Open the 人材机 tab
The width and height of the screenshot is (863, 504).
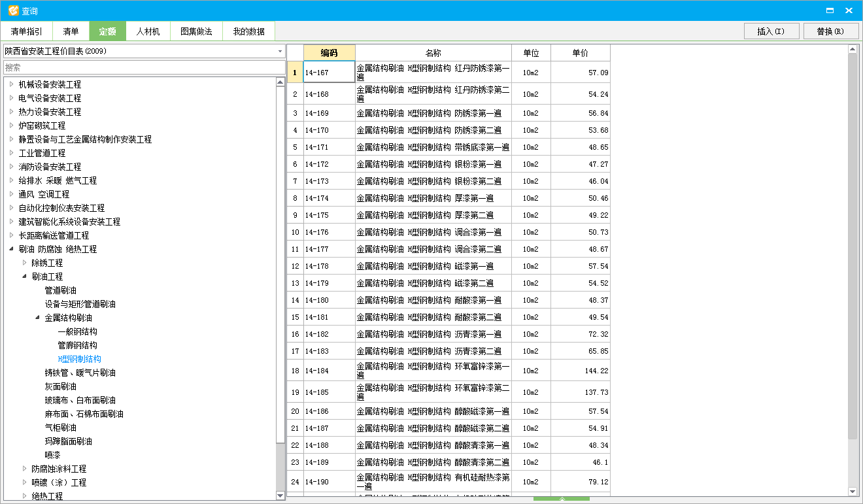click(x=148, y=31)
